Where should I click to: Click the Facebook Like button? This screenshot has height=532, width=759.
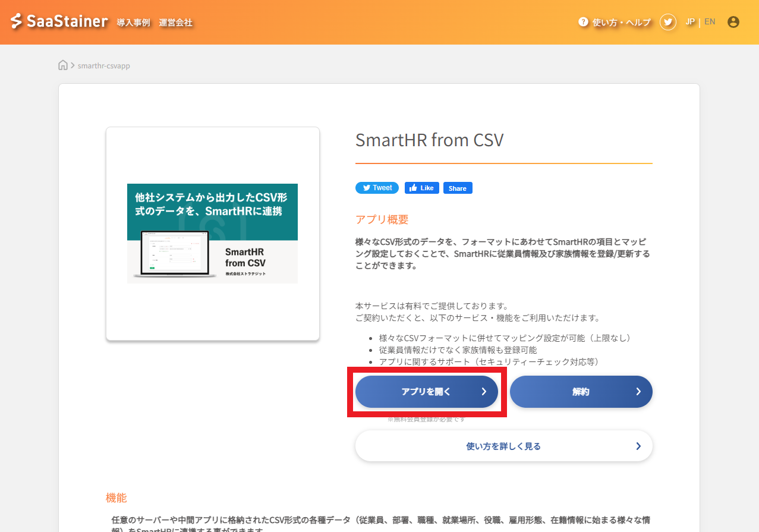point(422,188)
